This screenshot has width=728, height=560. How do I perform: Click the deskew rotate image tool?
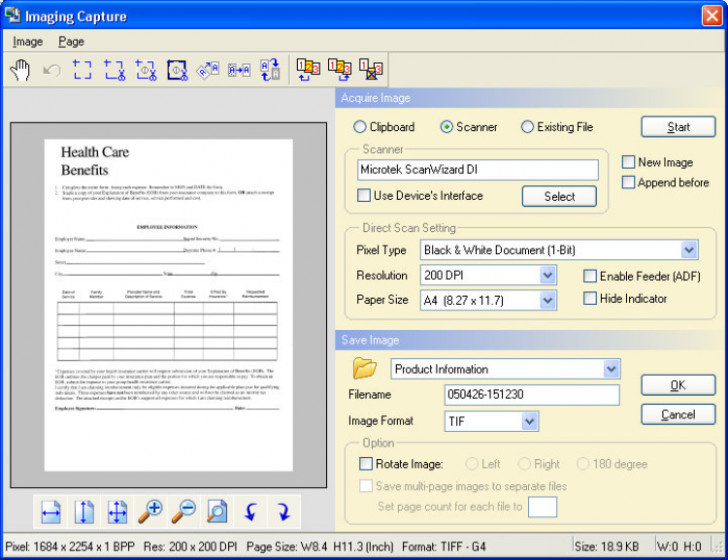coord(208,70)
